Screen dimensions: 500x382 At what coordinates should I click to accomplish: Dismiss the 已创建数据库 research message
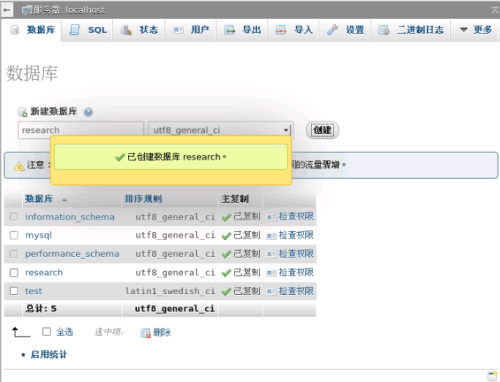(x=171, y=157)
